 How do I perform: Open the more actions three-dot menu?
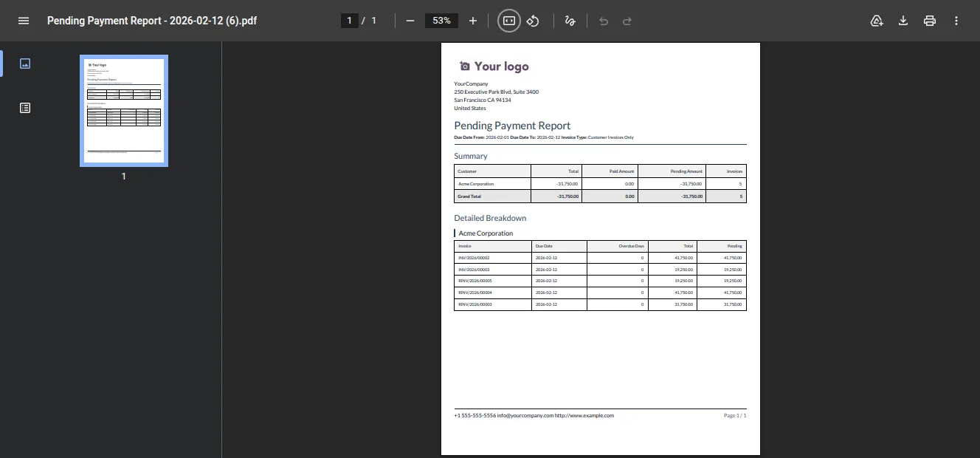956,21
